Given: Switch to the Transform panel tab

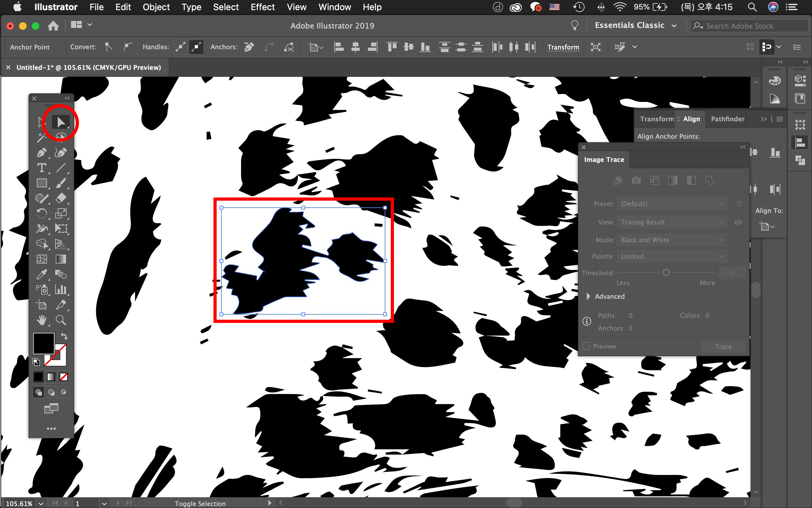Looking at the screenshot, I should tap(656, 119).
